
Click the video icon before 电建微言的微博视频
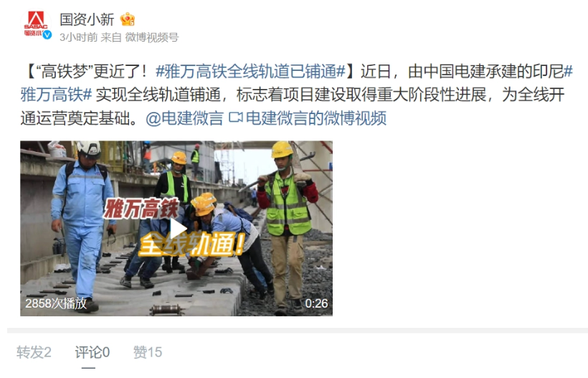[x=235, y=118]
